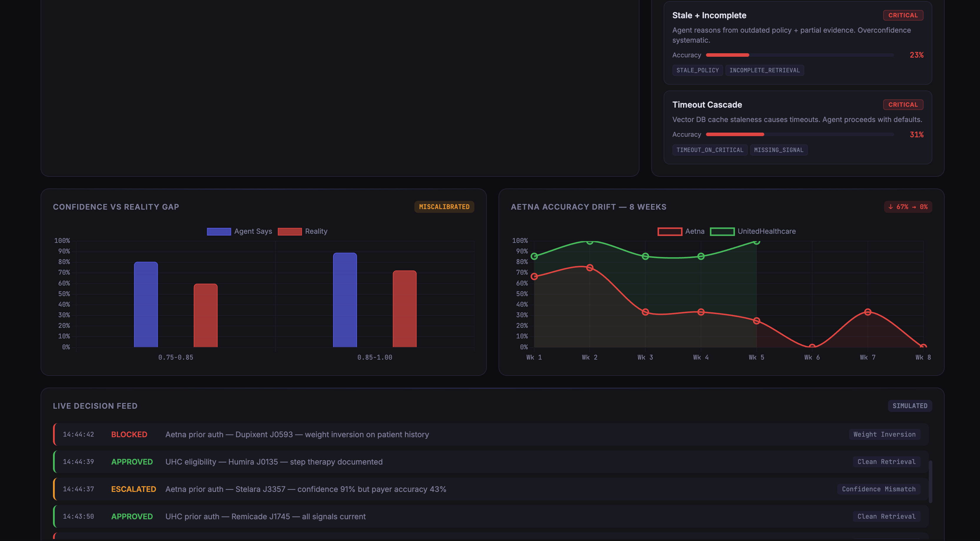Select the STALE_POLICY tag
The image size is (980, 541).
tap(697, 70)
